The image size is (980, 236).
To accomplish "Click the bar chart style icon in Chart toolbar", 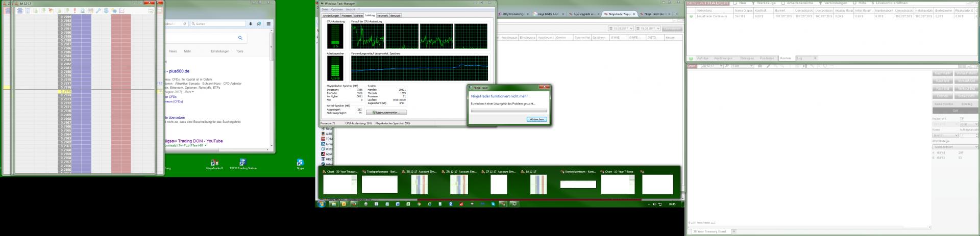I will [760, 66].
